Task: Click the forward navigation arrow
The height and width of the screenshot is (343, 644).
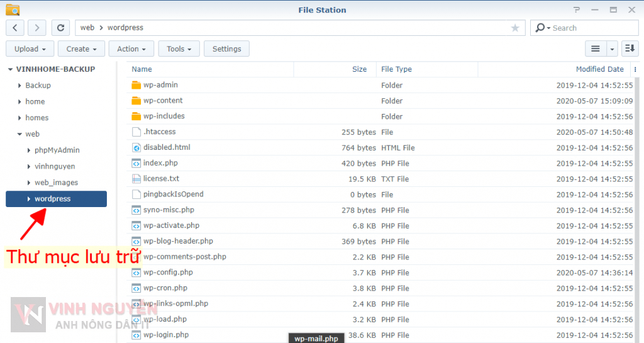Action: click(37, 28)
